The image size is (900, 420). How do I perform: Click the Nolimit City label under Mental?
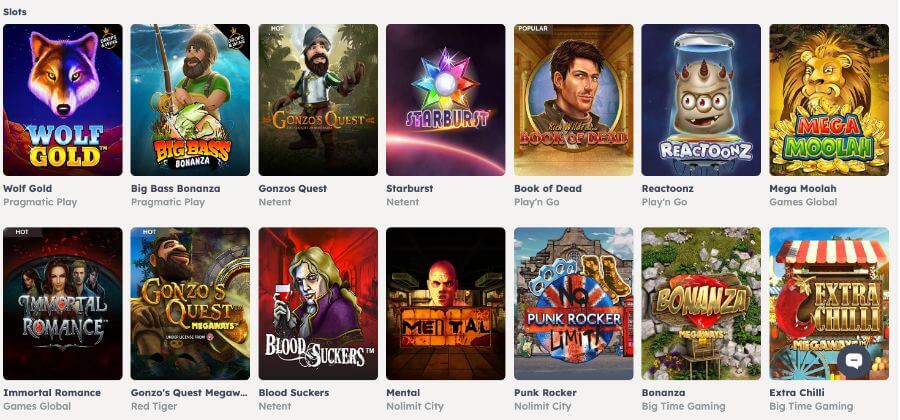415,406
